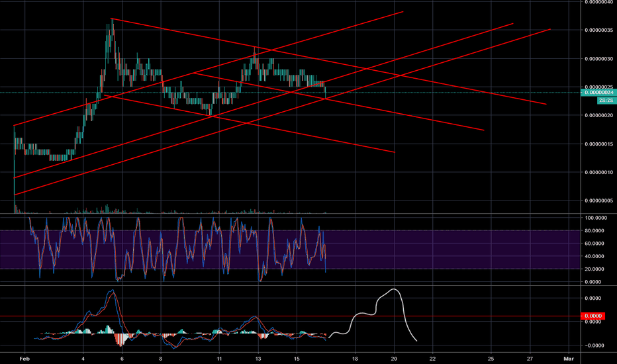Click date 13 on the time axis

coord(258,359)
